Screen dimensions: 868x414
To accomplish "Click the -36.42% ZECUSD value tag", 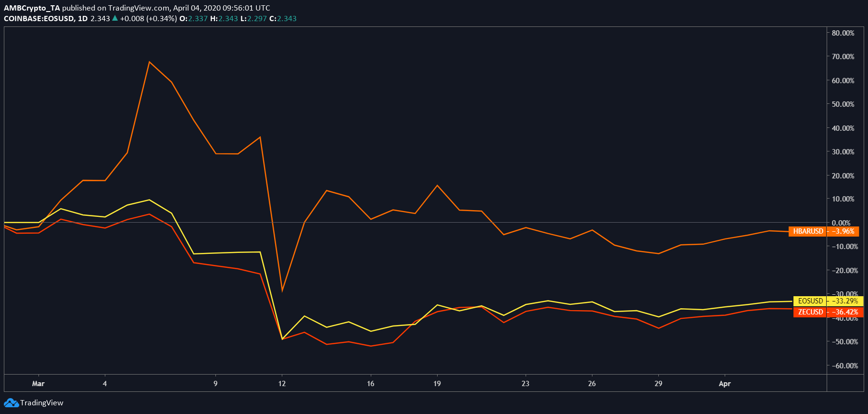I will point(845,312).
